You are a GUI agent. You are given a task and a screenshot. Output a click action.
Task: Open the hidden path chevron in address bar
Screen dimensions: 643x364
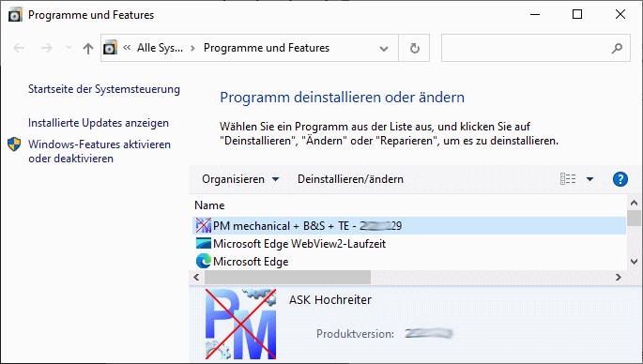pos(127,48)
